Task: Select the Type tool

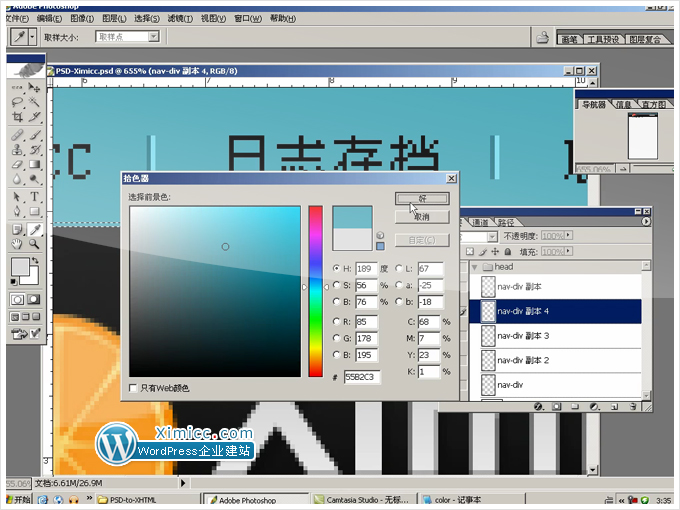Action: coord(34,197)
